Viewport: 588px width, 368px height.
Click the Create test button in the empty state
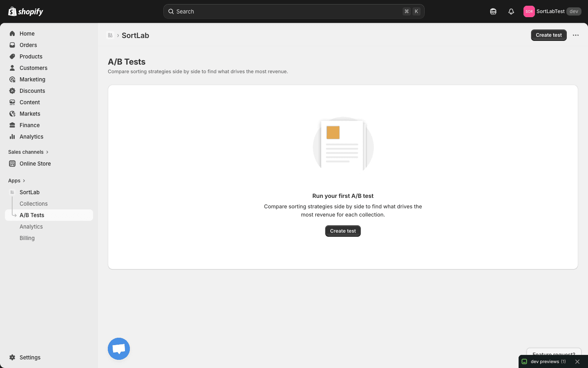pyautogui.click(x=343, y=231)
